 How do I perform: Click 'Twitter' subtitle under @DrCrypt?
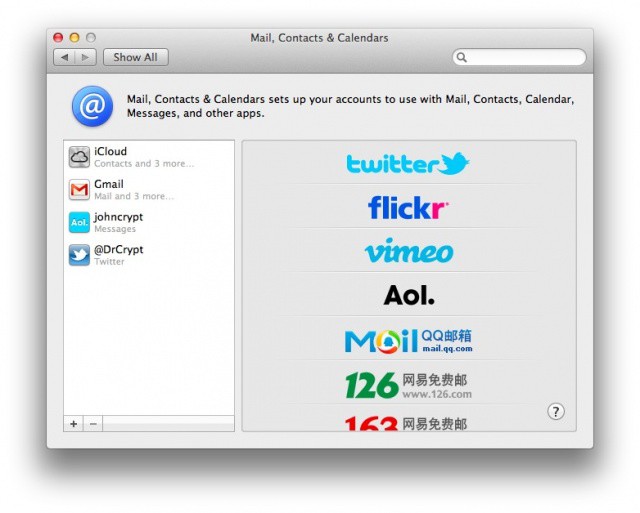coord(109,262)
